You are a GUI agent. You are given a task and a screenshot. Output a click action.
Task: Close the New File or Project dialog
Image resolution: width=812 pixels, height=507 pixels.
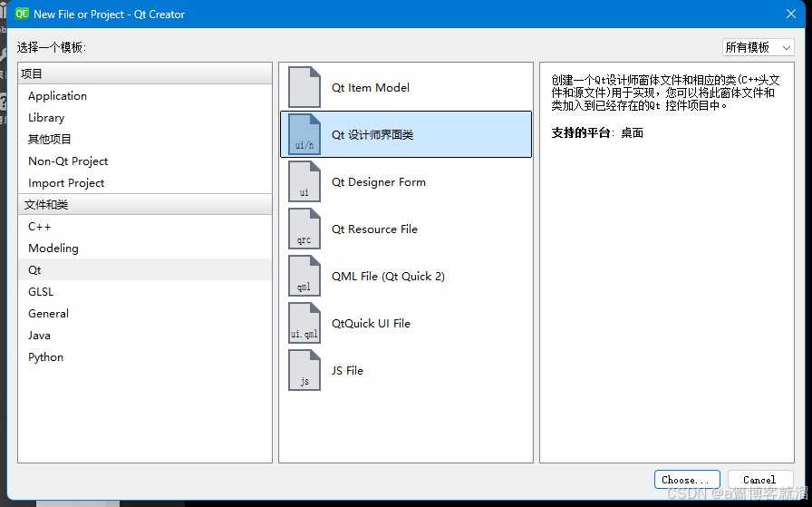click(791, 14)
